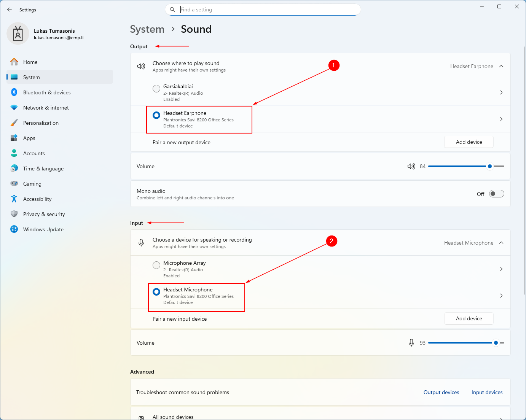
Task: Open Gaming settings
Action: tap(32, 183)
